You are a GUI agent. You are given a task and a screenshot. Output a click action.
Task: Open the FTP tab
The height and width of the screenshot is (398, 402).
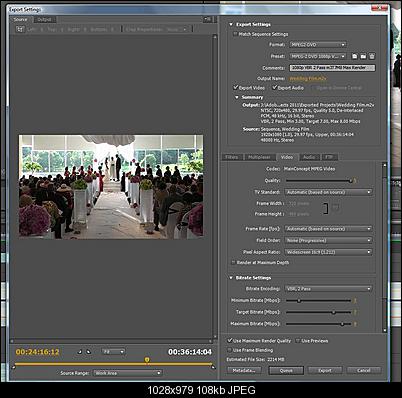pos(329,157)
